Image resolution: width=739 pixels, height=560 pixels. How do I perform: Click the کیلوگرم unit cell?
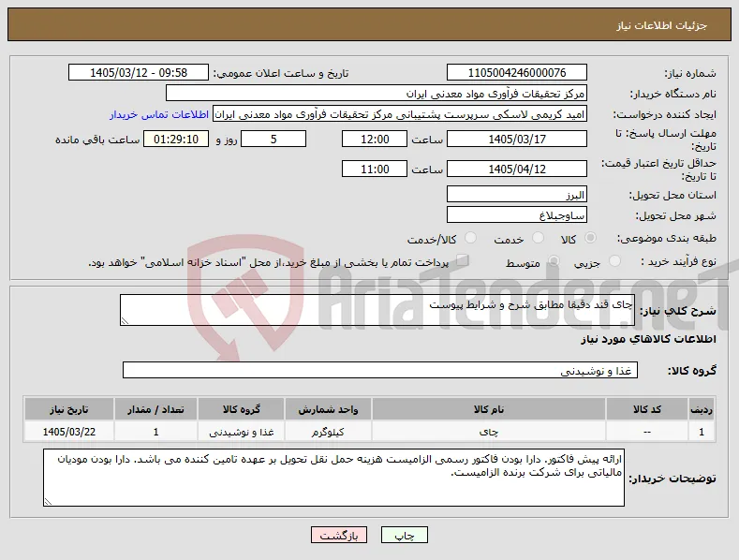coord(328,432)
